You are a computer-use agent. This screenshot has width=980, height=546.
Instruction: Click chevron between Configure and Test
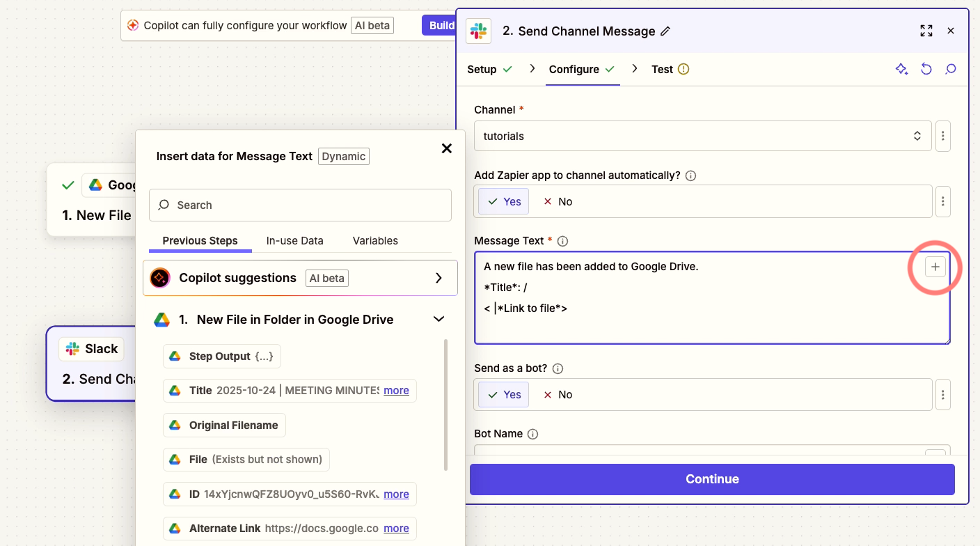click(x=635, y=68)
